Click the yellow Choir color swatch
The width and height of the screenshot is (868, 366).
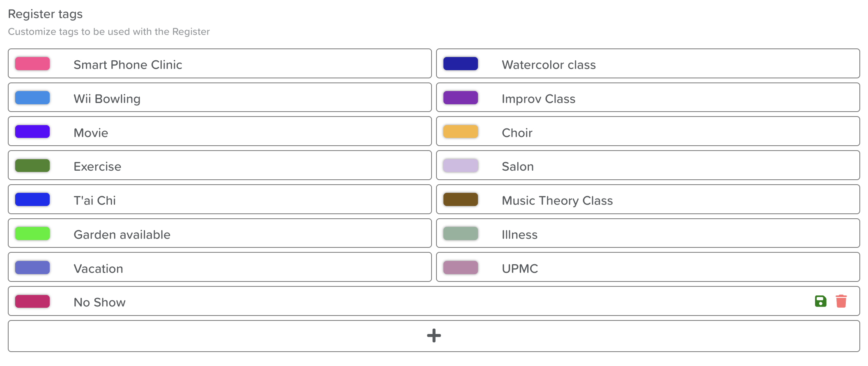point(461,132)
